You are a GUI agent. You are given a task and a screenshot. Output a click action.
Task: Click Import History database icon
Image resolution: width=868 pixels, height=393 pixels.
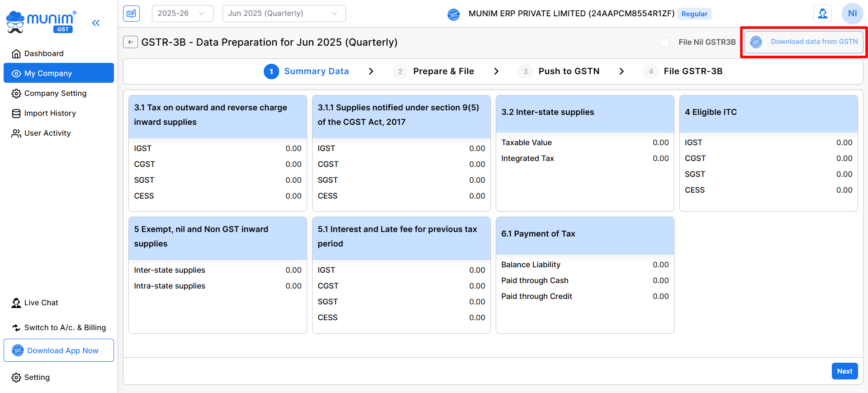pyautogui.click(x=16, y=114)
